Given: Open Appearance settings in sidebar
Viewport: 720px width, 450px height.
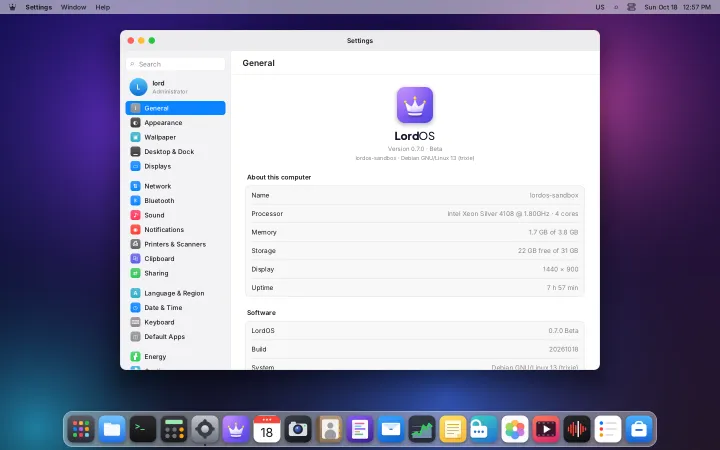Looking at the screenshot, I should 175,123.
